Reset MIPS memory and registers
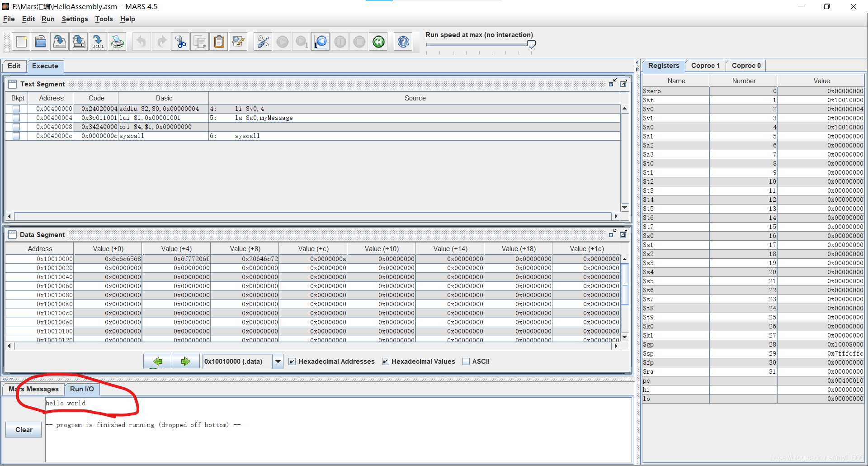The height and width of the screenshot is (466, 868). [x=378, y=42]
